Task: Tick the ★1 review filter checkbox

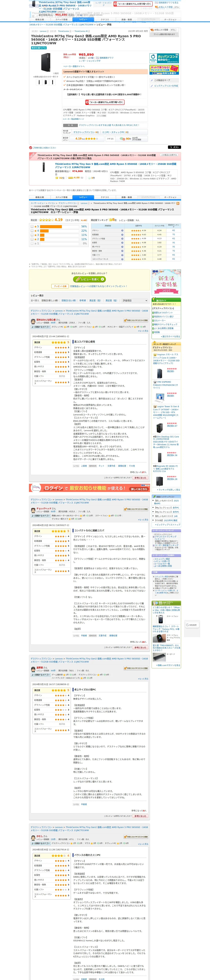Action: tap(32, 244)
